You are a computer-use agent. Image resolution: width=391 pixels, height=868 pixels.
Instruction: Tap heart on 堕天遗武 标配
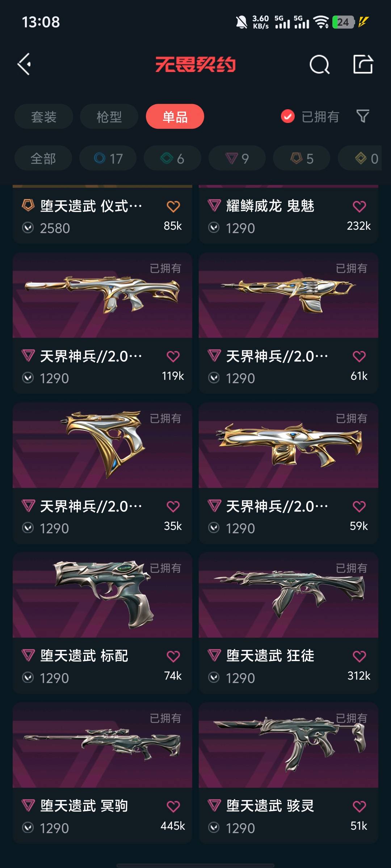click(x=173, y=656)
